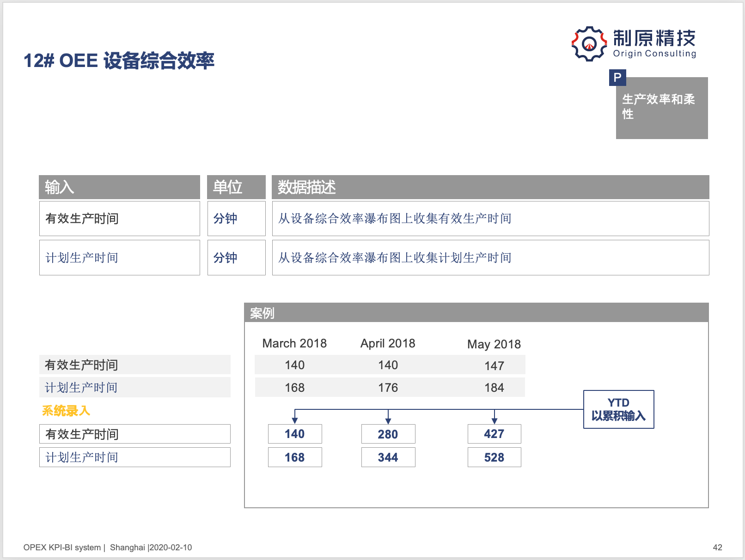This screenshot has height=560, width=745.
Task: Click the March 2018 column label
Action: [294, 343]
